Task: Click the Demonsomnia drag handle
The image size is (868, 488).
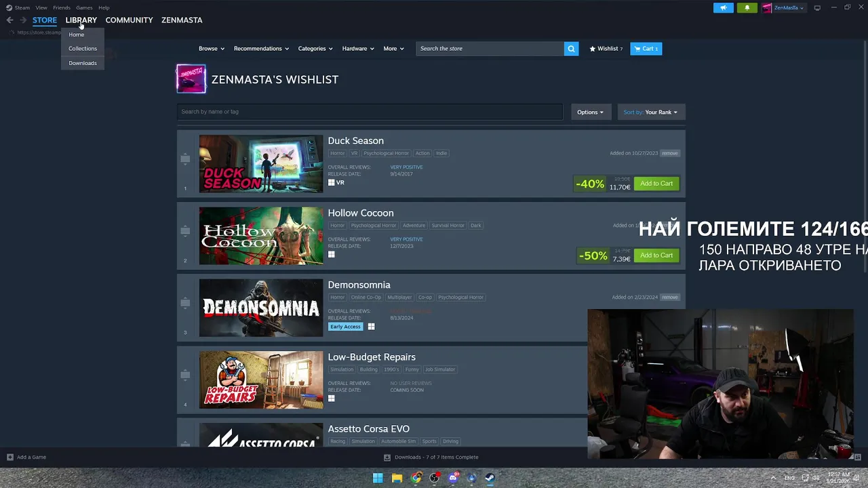Action: tap(185, 303)
